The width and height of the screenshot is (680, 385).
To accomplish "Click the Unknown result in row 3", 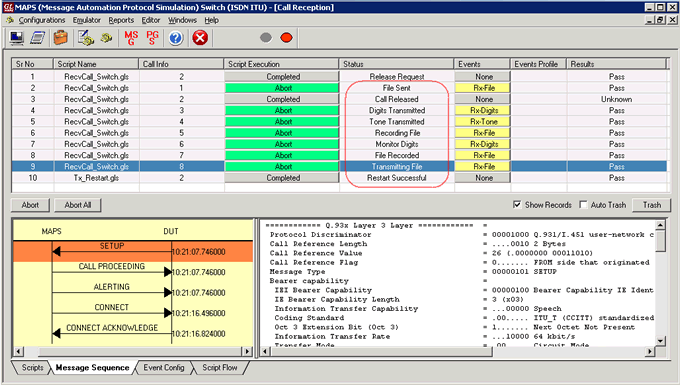I will tap(616, 99).
